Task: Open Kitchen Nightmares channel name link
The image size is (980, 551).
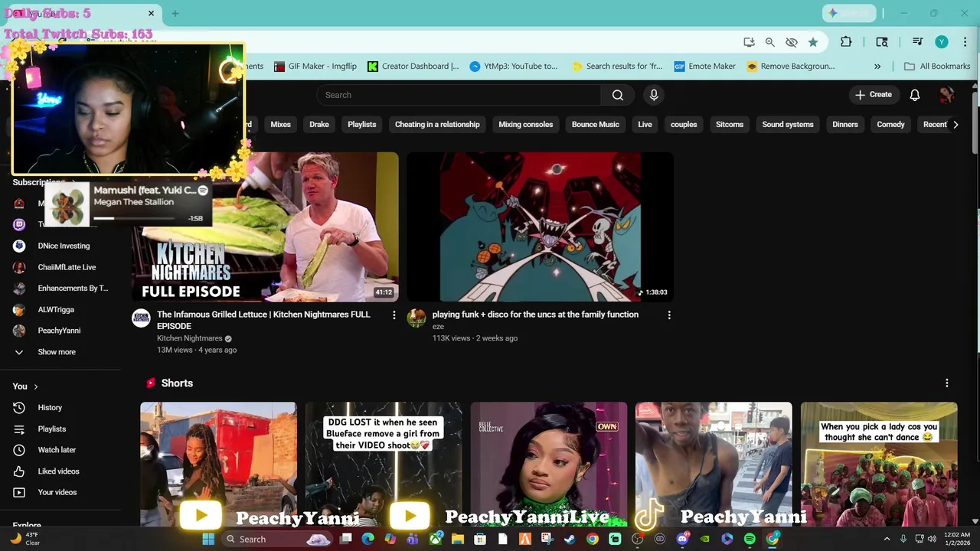Action: (190, 338)
